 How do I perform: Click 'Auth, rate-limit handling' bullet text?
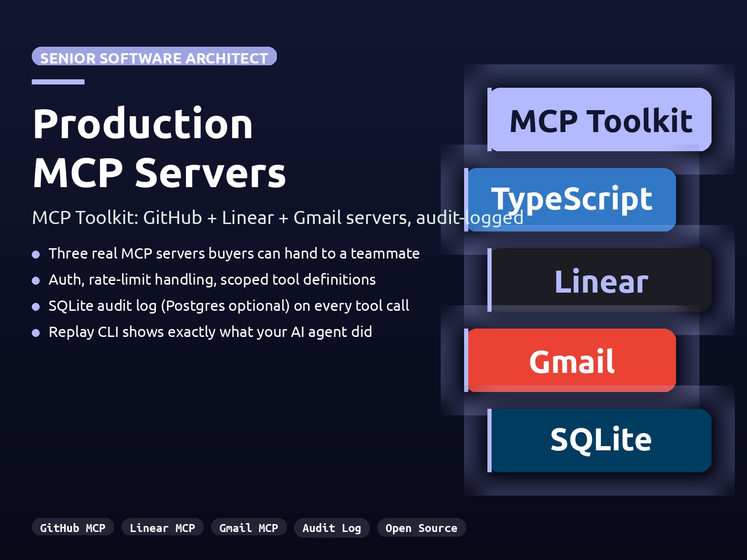pyautogui.click(x=212, y=280)
